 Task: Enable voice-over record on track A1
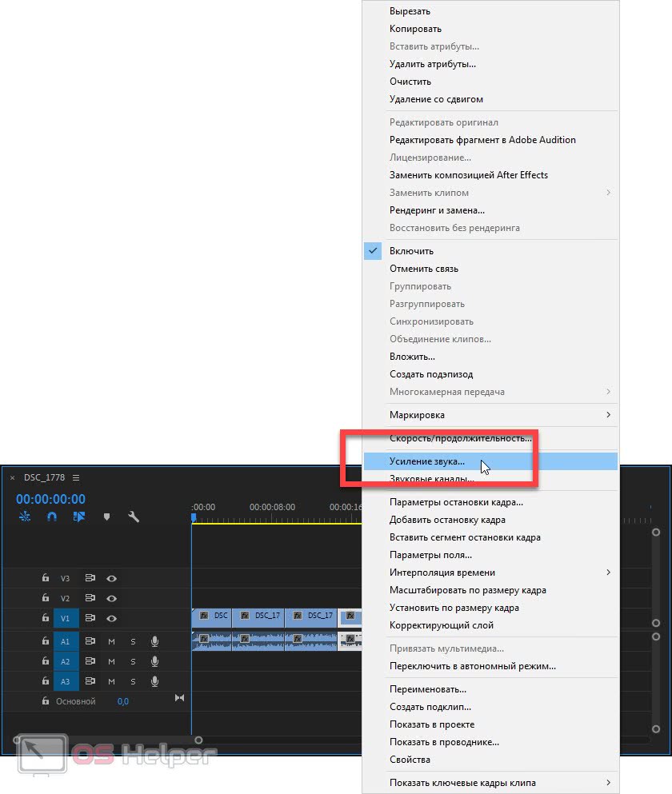pyautogui.click(x=154, y=641)
